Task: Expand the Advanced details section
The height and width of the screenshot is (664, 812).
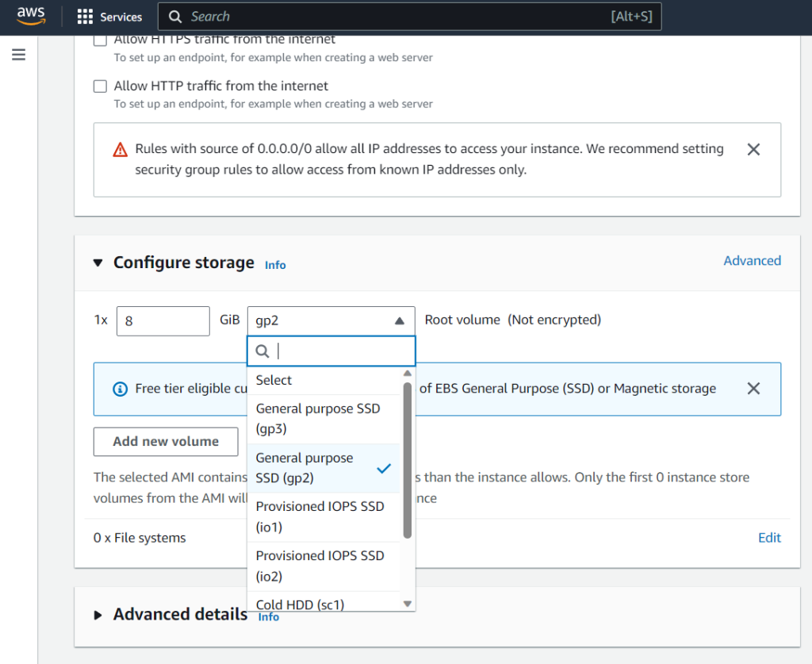Action: [x=98, y=615]
